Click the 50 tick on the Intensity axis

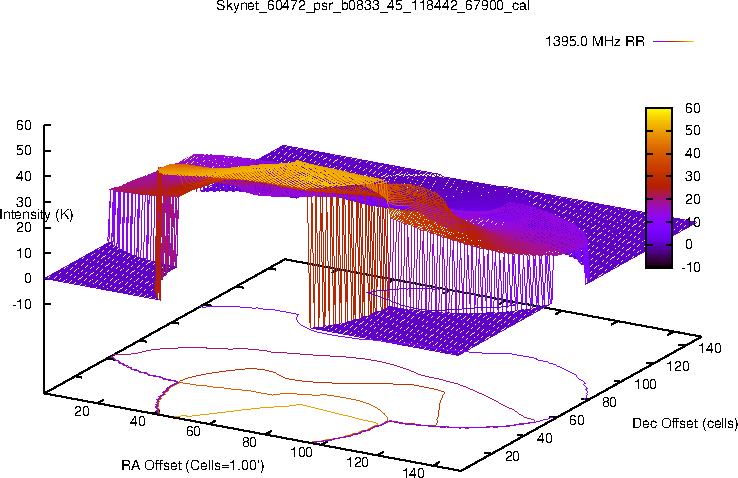pos(24,151)
